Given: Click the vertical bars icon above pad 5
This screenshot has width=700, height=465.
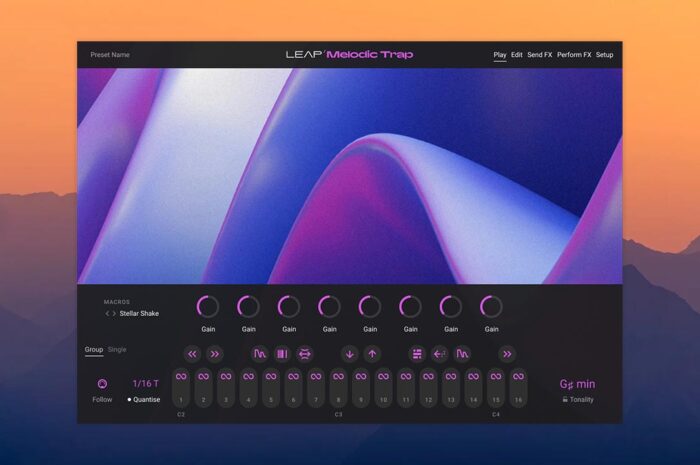Looking at the screenshot, I should click(282, 354).
